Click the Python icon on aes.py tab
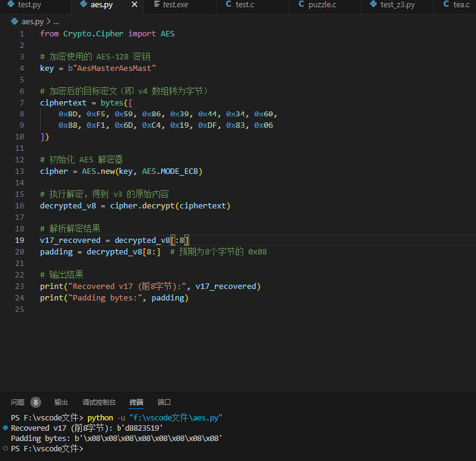 point(84,5)
